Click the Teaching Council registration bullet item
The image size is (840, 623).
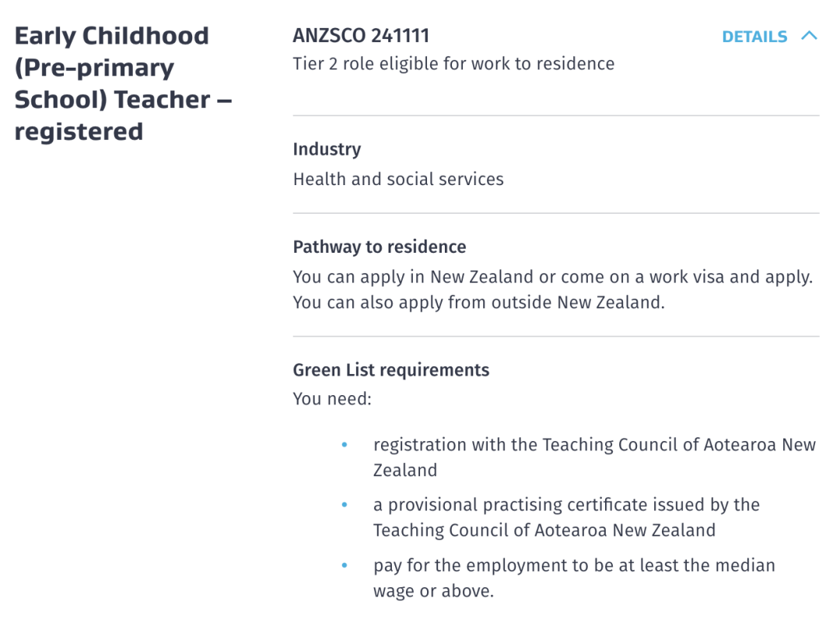(x=595, y=457)
